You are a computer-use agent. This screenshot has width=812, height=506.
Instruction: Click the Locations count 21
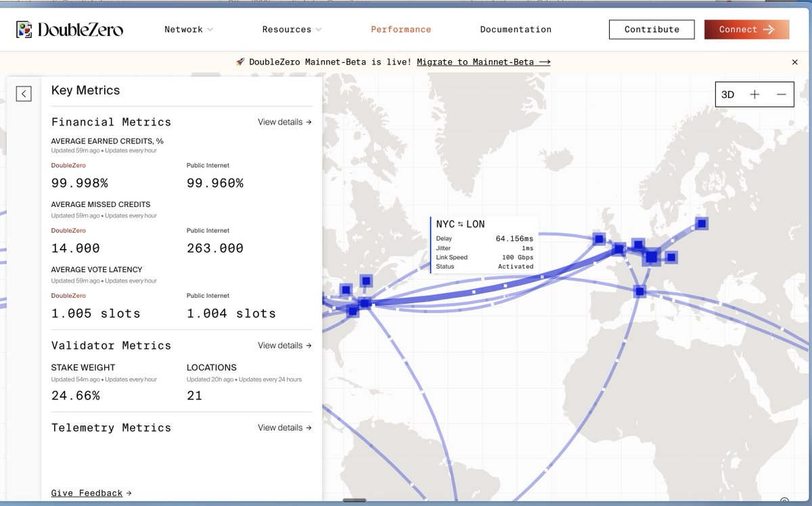tap(195, 396)
